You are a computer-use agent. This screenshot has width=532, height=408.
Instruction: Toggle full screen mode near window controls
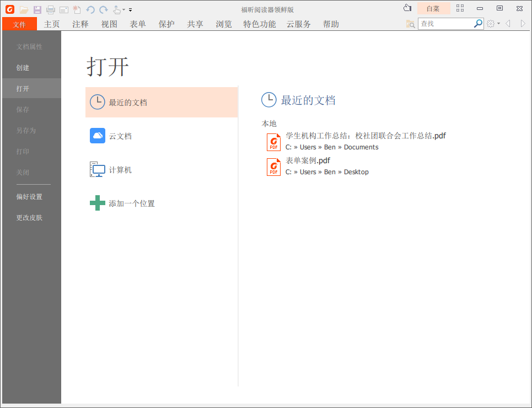click(460, 8)
